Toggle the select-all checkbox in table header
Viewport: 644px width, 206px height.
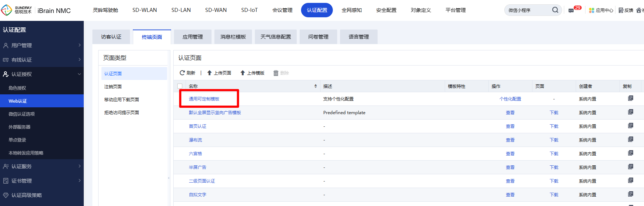pyautogui.click(x=180, y=86)
